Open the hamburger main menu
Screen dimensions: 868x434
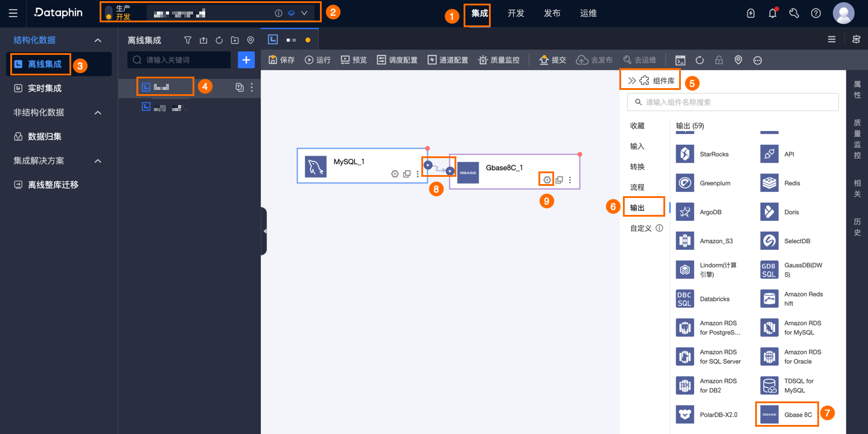pos(13,13)
